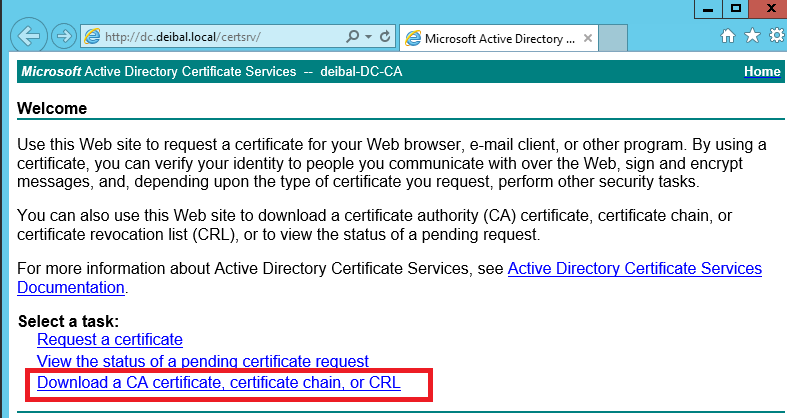807x418 pixels.
Task: Open the Tools gear icon
Action: [775, 36]
